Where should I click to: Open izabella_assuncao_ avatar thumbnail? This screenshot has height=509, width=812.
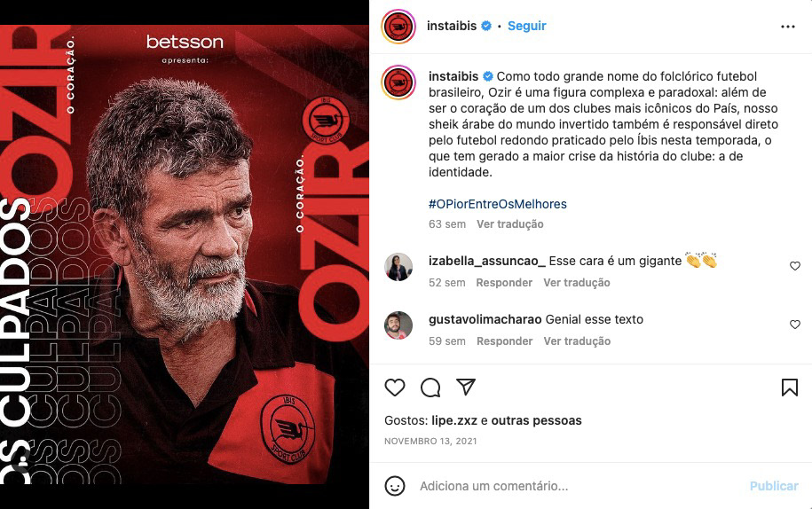tap(398, 267)
